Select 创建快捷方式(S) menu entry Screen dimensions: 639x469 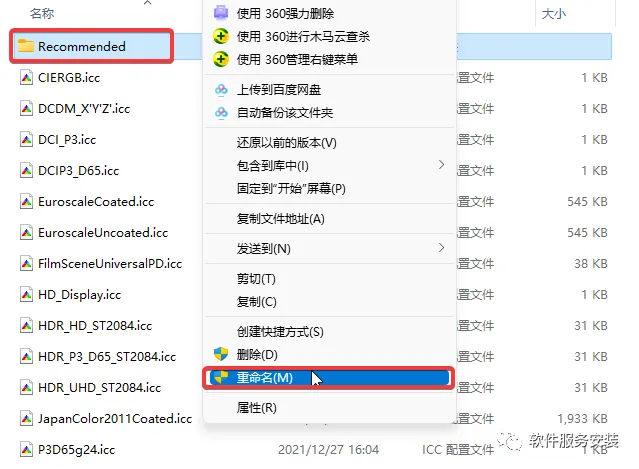tap(280, 332)
